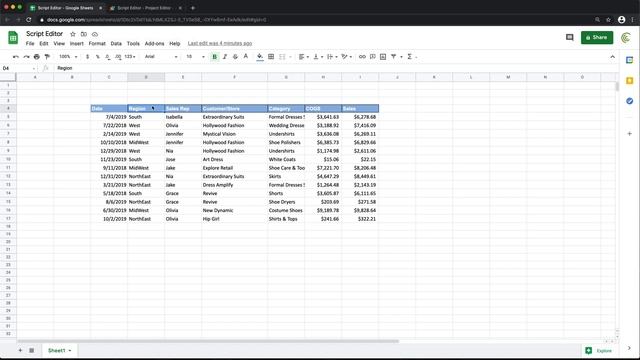Click the Name box showing D4
Image resolution: width=640 pixels, height=360 pixels.
click(19, 68)
